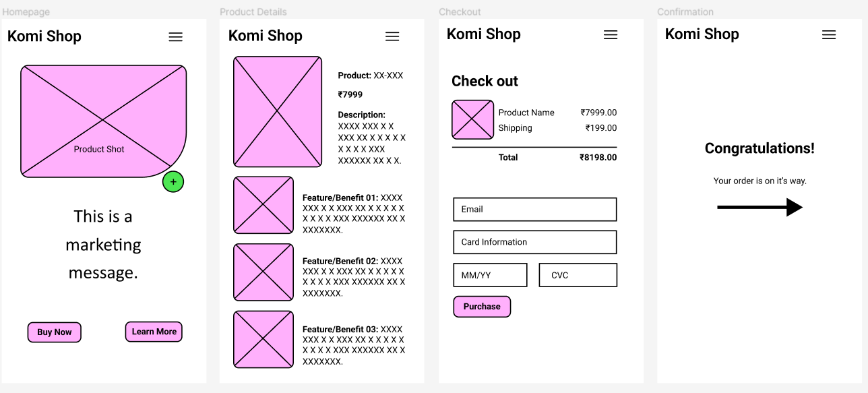
Task: Click the CVC input field
Action: click(578, 275)
